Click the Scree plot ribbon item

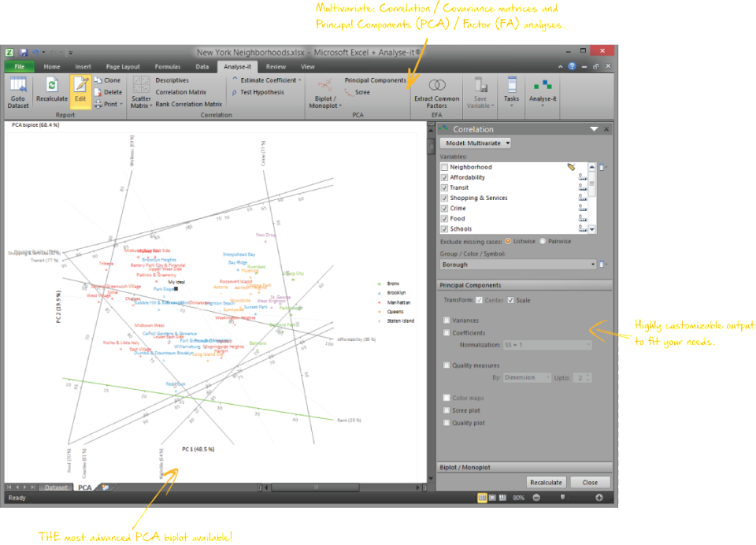(358, 92)
